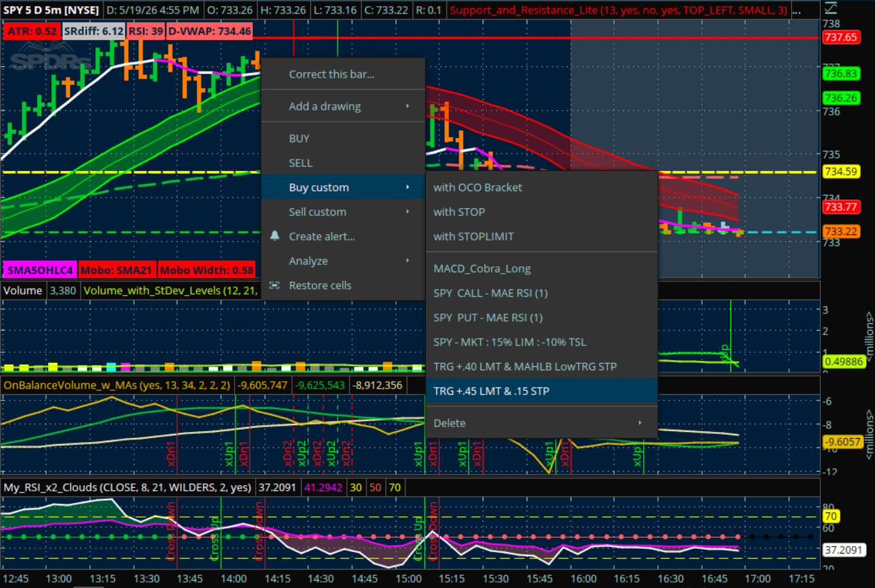This screenshot has width=875, height=588.
Task: Expand the Delete submenu
Action: coord(542,423)
